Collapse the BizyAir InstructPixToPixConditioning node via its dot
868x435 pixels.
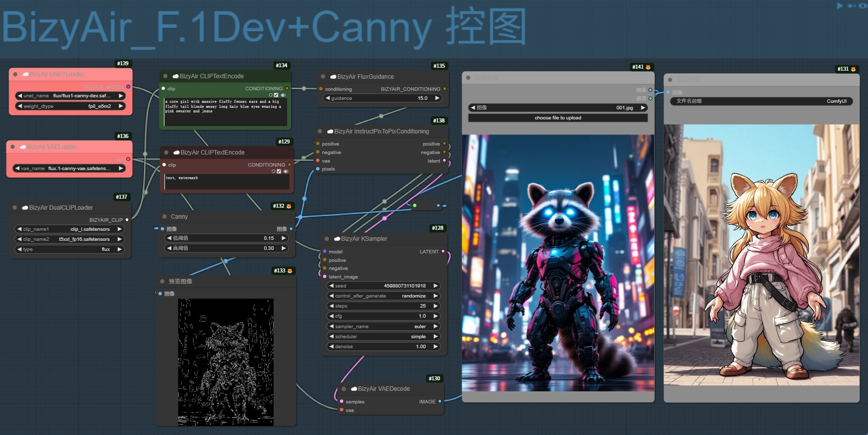320,131
